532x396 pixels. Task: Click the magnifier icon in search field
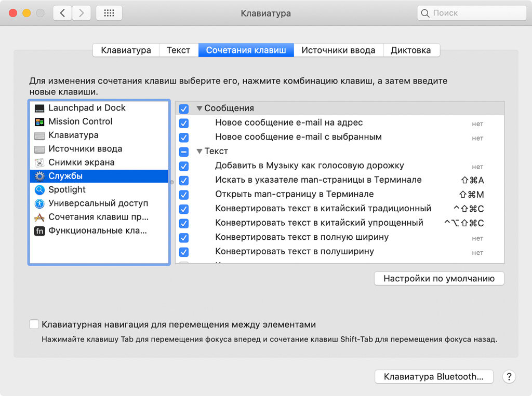click(425, 13)
